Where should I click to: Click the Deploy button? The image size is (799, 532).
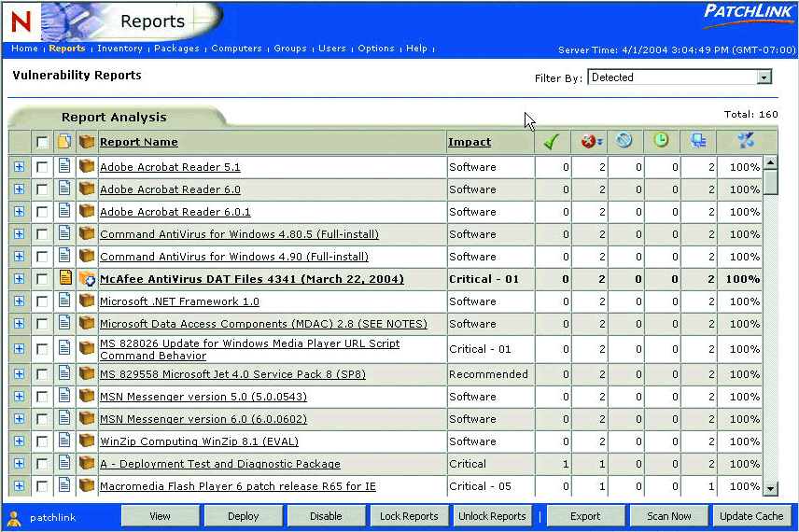point(243,516)
